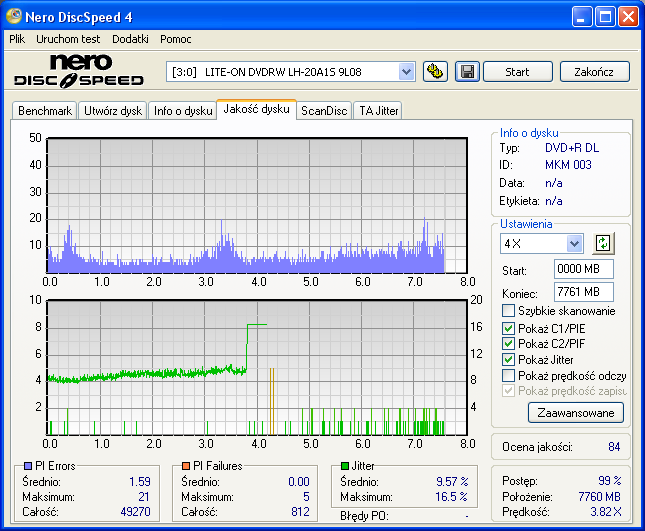Click the Start position field 0000 MB
Screen dimensions: 645x531
coord(584,269)
